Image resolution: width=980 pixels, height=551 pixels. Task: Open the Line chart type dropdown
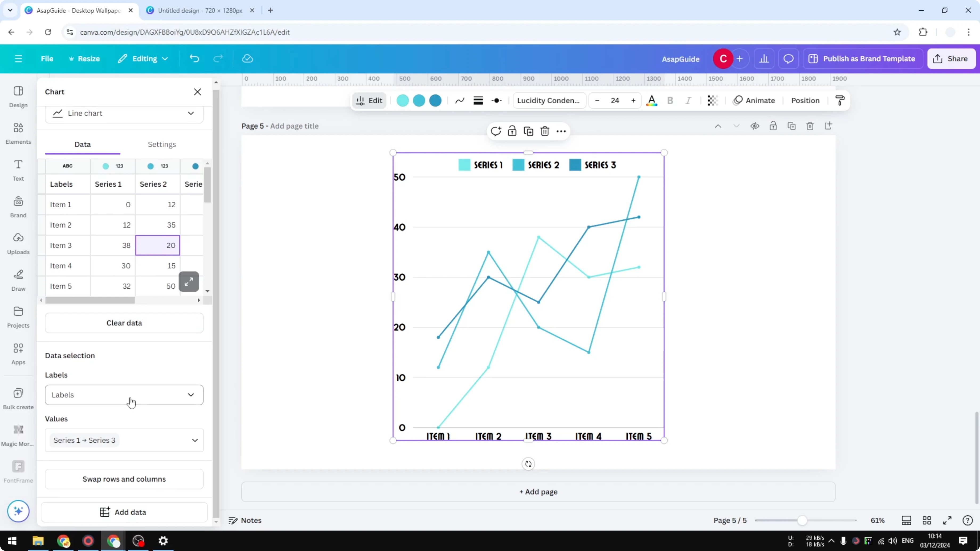pyautogui.click(x=124, y=113)
